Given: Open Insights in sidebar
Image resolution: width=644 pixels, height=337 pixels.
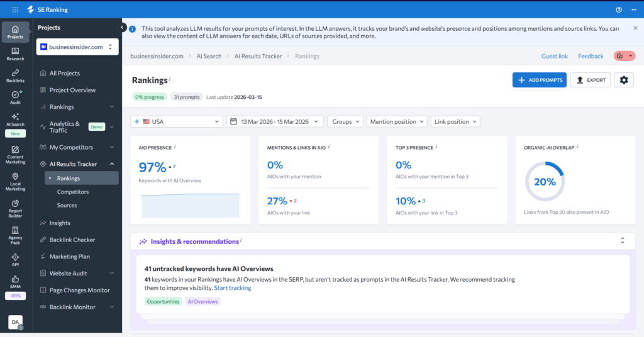Looking at the screenshot, I should click(x=60, y=223).
